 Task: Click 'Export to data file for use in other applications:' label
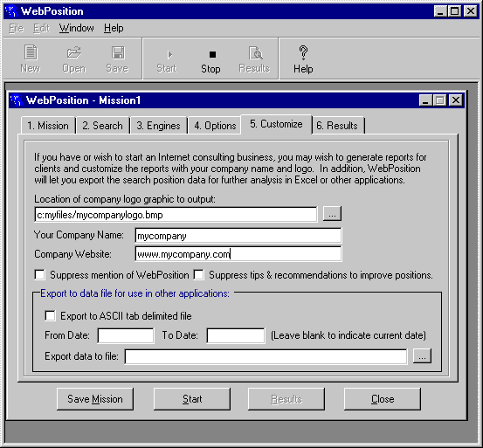click(135, 293)
